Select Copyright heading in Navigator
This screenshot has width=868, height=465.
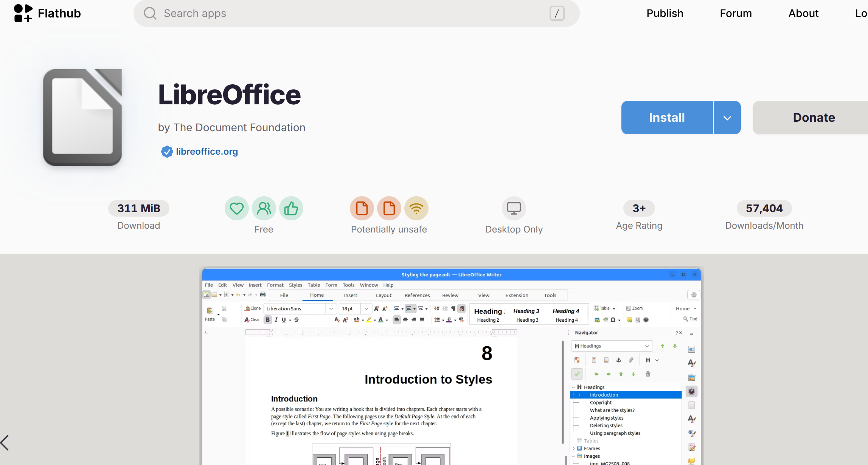tap(601, 403)
